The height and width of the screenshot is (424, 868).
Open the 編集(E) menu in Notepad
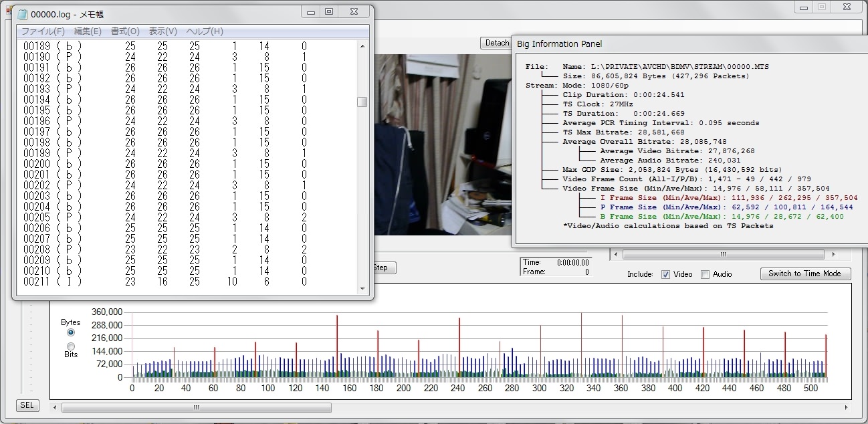tap(88, 31)
